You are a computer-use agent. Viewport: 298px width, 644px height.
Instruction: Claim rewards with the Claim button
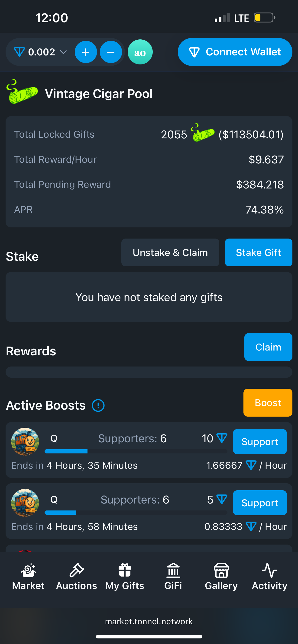[x=268, y=347]
